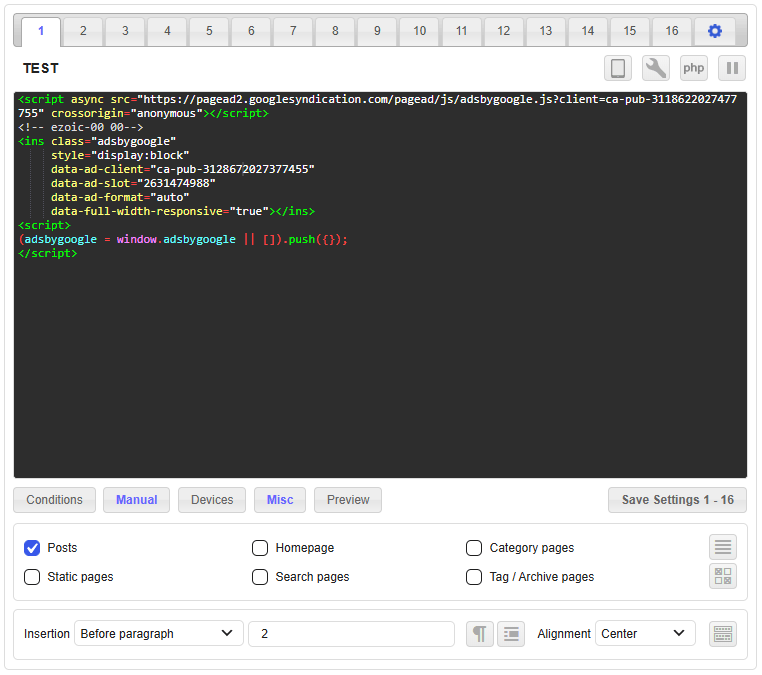Open block tab 8
This screenshot has height=675, width=762.
click(x=335, y=32)
